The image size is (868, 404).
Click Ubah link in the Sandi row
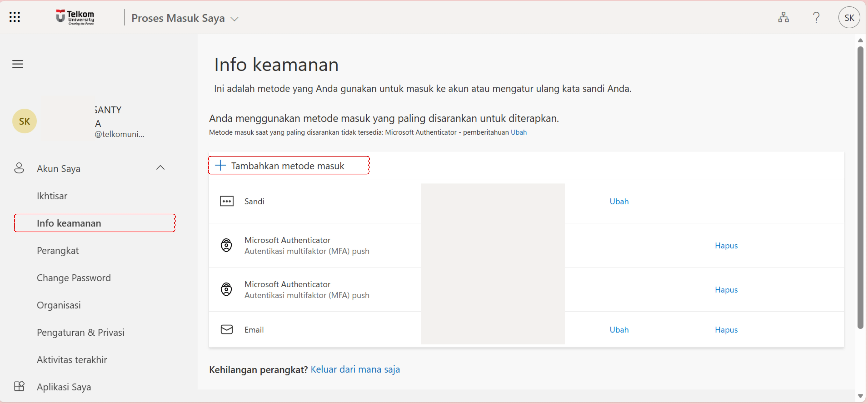[x=619, y=201]
